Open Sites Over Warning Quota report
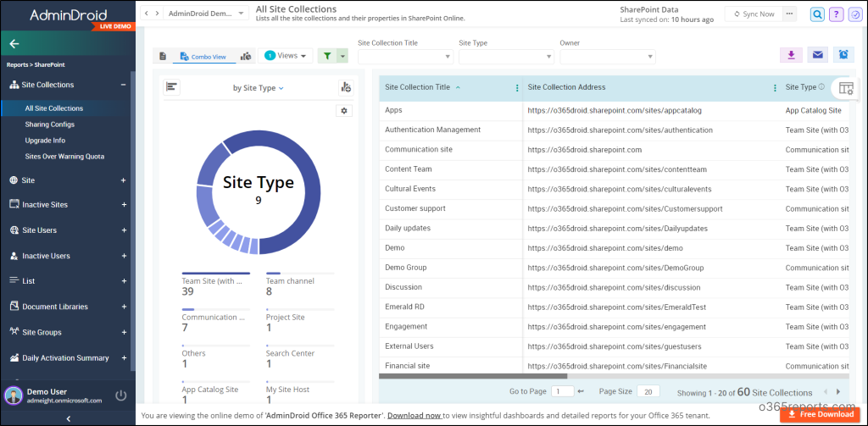 coord(64,157)
